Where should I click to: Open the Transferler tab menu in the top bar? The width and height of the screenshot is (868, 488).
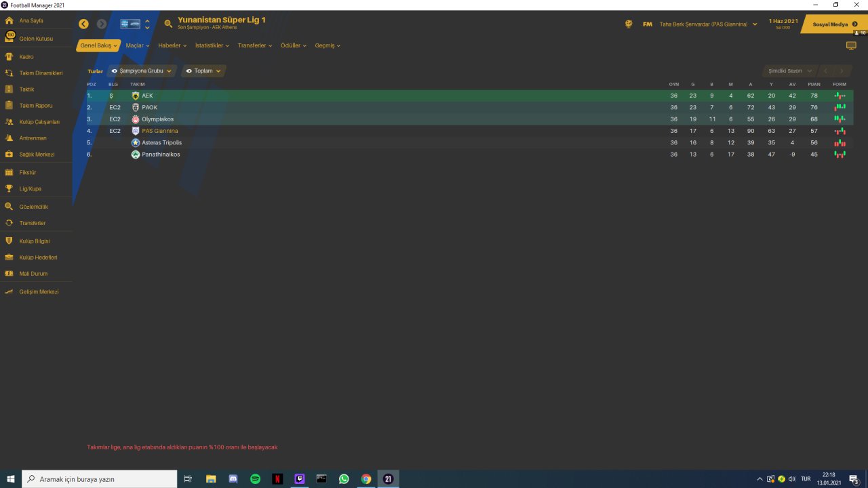255,45
